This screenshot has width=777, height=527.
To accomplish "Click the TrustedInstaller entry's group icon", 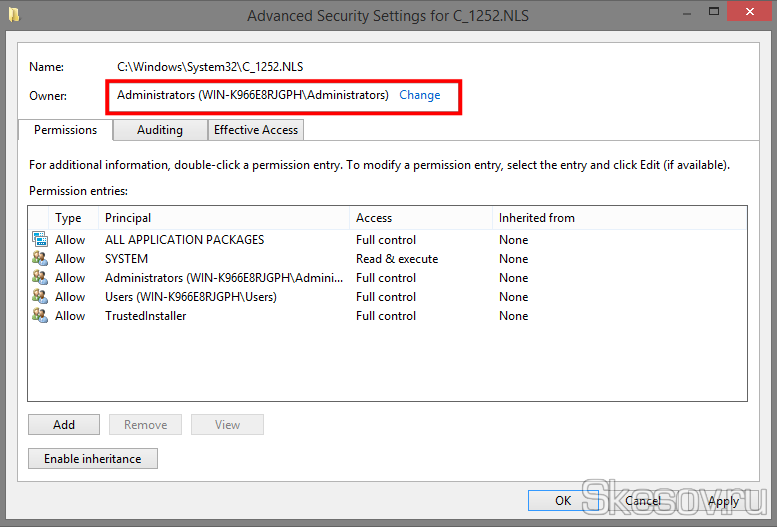I will pos(40,316).
